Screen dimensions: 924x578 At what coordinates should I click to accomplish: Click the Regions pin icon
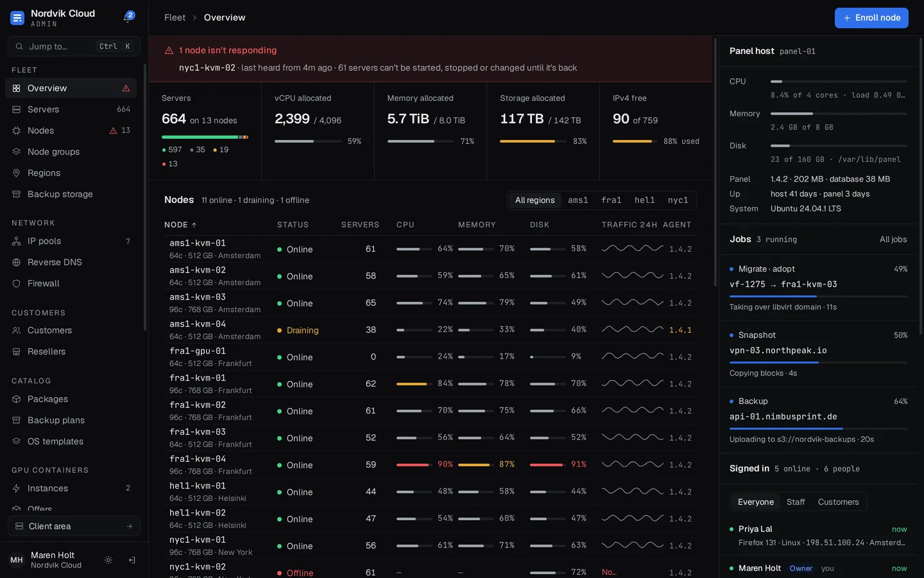(17, 173)
